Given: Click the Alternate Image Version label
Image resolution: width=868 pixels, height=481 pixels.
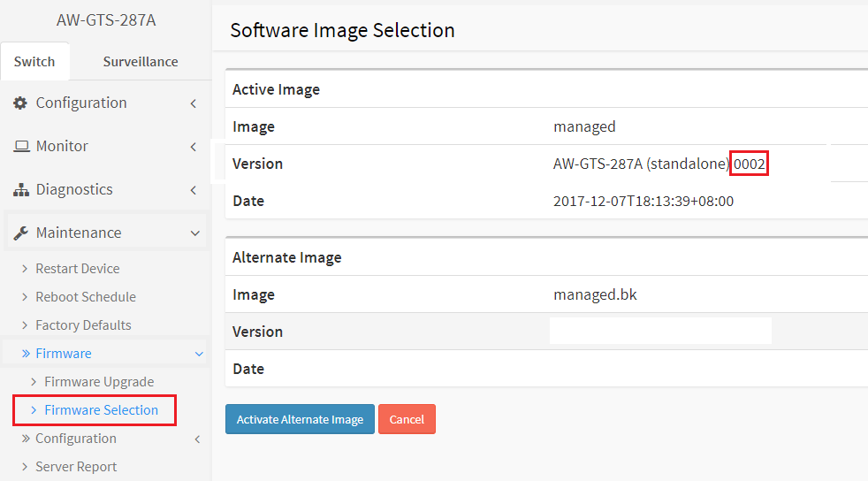Looking at the screenshot, I should [x=257, y=332].
